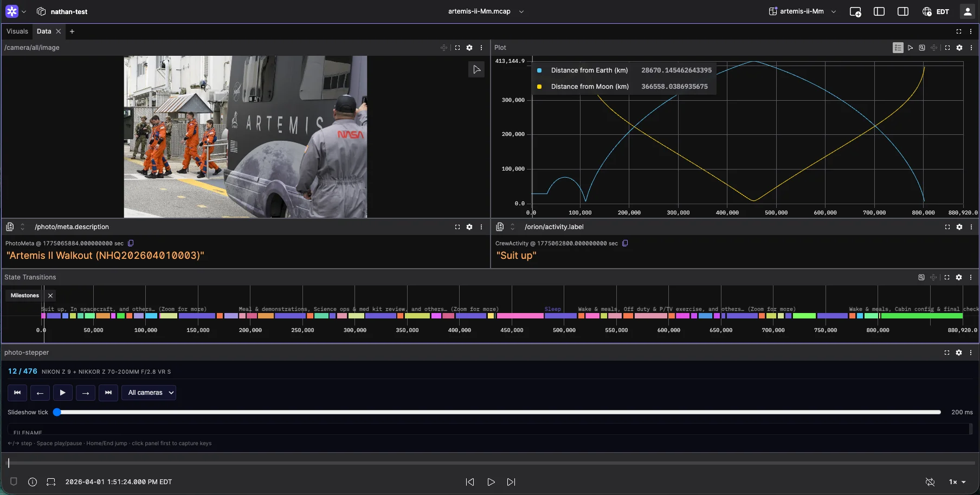Expand previous/next arrows for /orion/activity.label
The width and height of the screenshot is (980, 495).
[x=513, y=227]
